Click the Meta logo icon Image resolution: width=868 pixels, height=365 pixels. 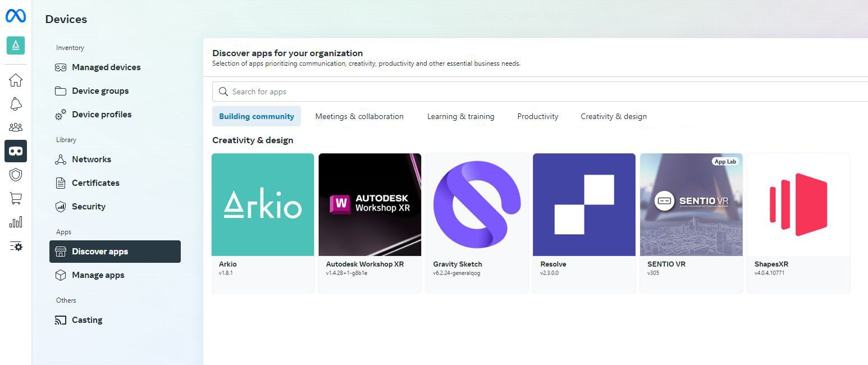point(16,16)
